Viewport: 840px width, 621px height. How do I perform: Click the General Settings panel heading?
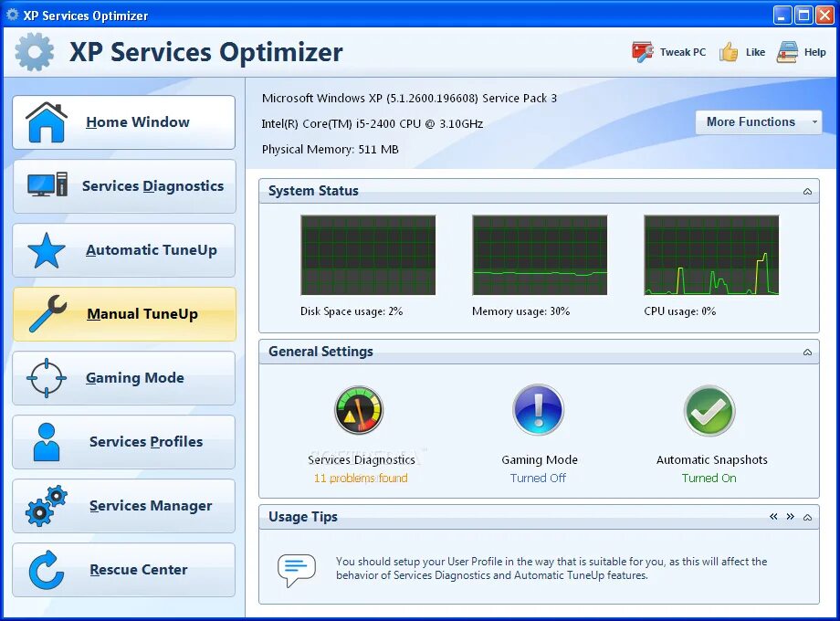click(x=320, y=352)
